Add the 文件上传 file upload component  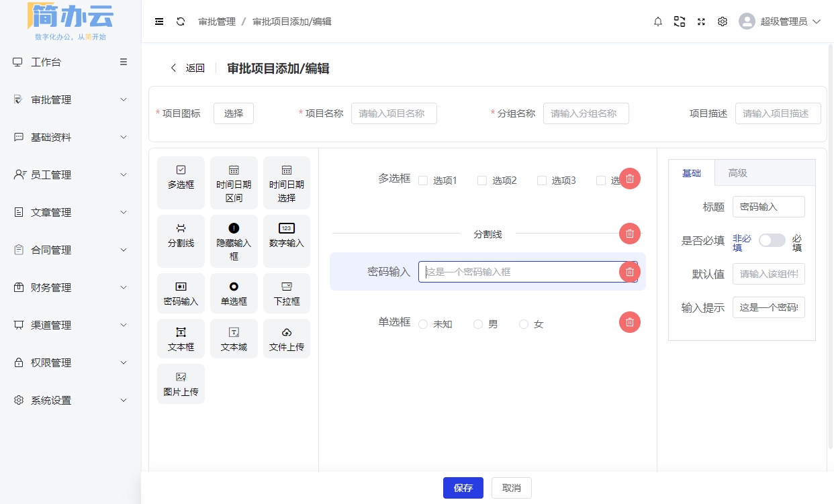287,338
